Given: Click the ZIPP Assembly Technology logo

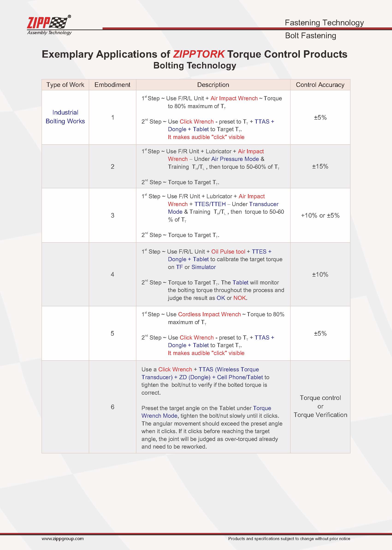Looking at the screenshot, I should (49, 25).
